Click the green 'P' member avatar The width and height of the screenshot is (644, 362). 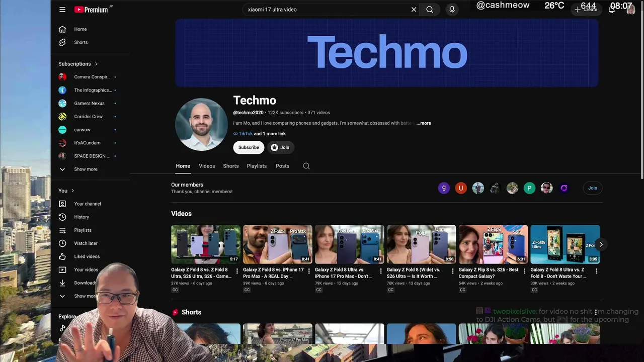(529, 188)
